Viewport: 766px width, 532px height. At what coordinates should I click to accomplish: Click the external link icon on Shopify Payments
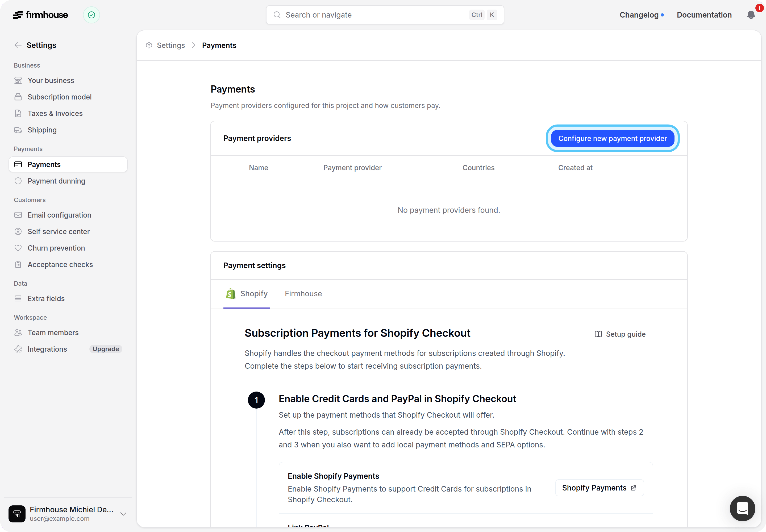(634, 488)
